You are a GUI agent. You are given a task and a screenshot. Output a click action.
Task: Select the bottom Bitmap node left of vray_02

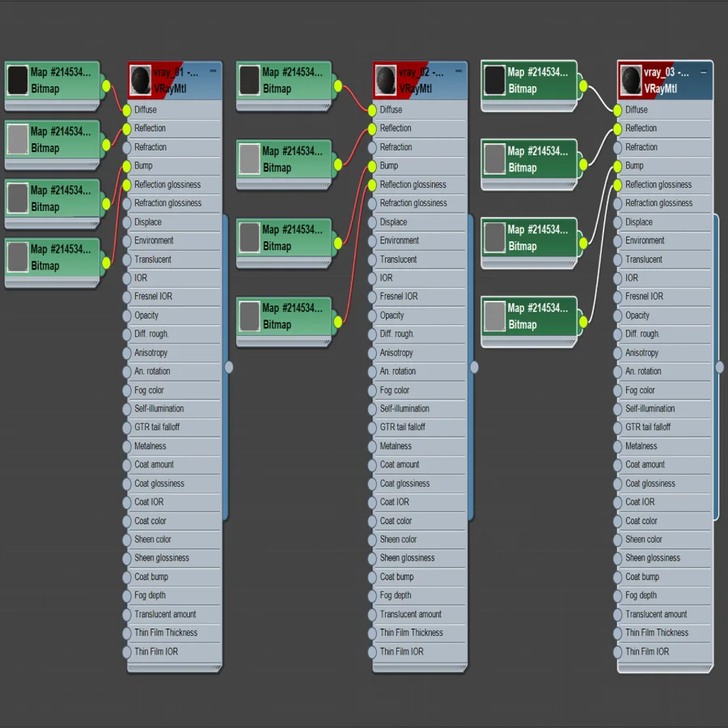(x=285, y=322)
